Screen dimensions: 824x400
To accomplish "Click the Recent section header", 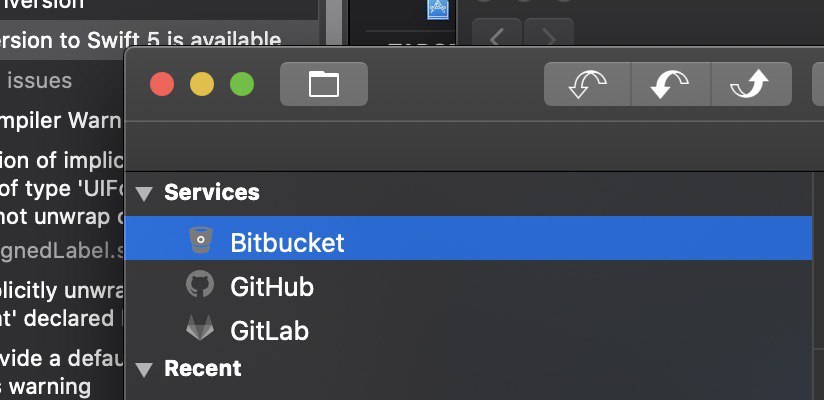I will (x=202, y=369).
